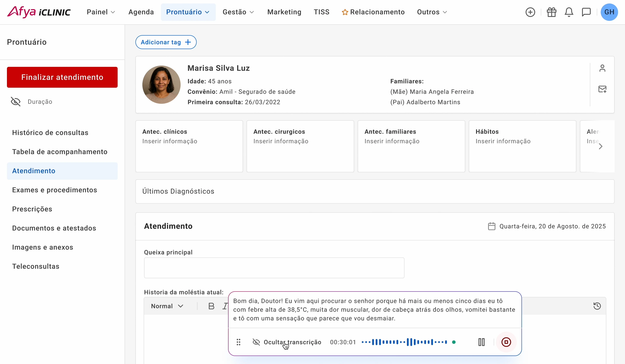
Task: Apply bold formatting in the editor
Action: (x=211, y=306)
